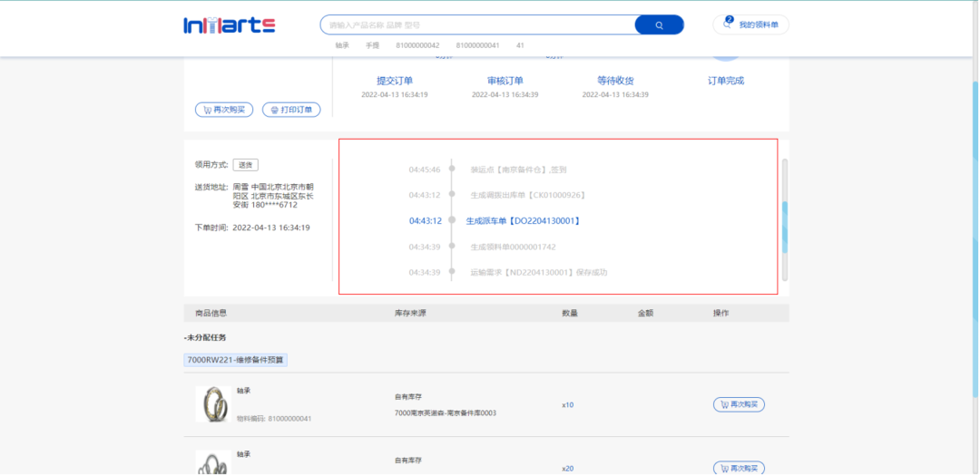Click the 送货 delivery method tag
The height and width of the screenshot is (475, 980).
246,165
